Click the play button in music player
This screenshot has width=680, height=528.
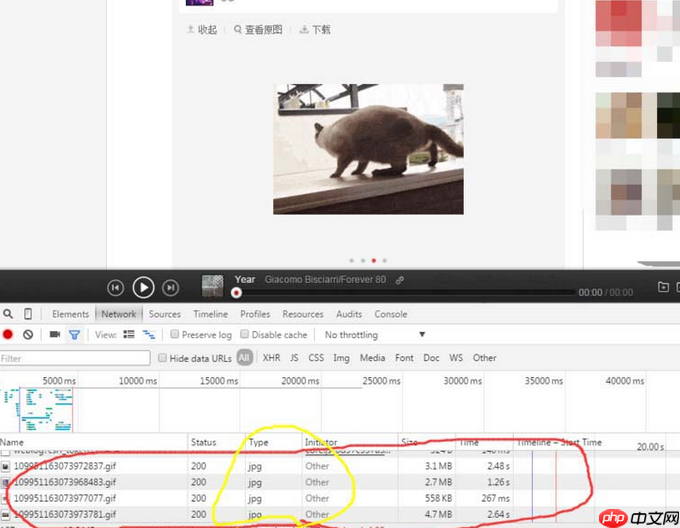pyautogui.click(x=144, y=288)
